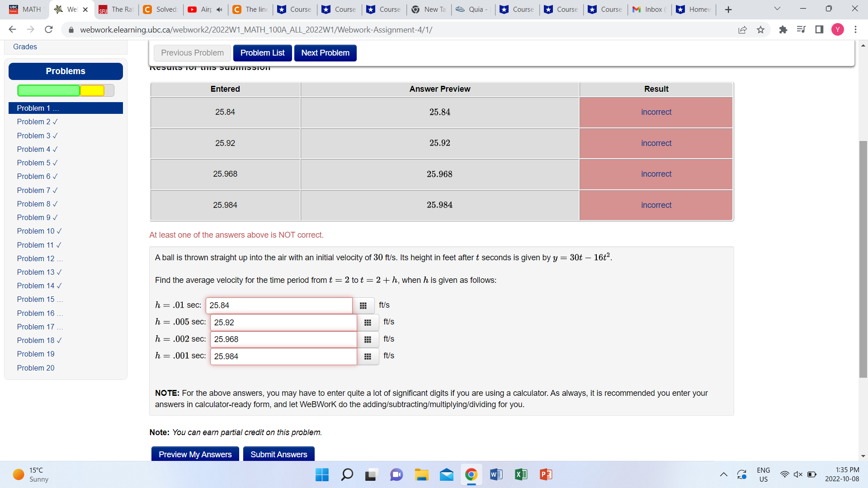Open the speaker volume control in system tray
868x488 pixels.
tap(797, 474)
